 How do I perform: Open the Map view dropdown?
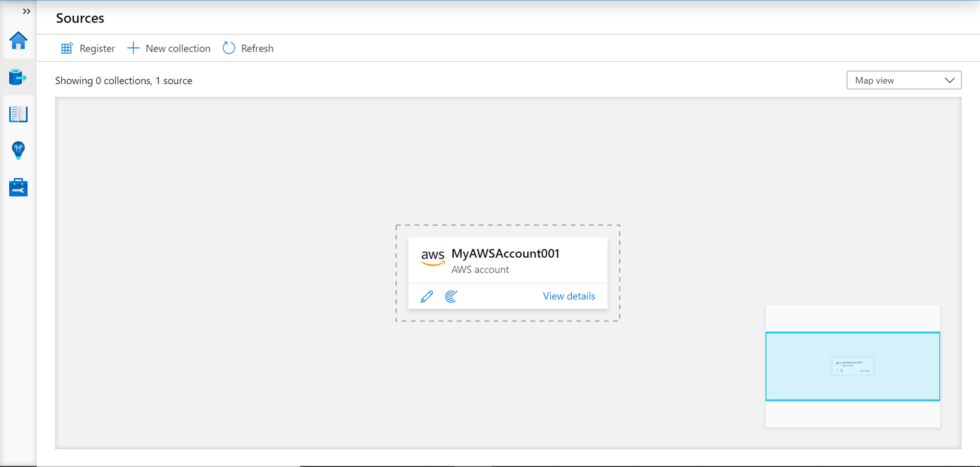click(x=904, y=80)
